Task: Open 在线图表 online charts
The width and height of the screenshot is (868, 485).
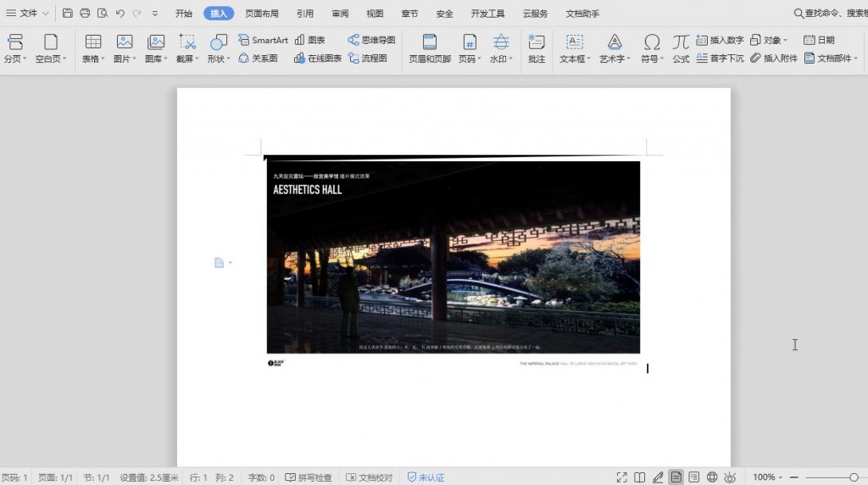Action: [318, 59]
